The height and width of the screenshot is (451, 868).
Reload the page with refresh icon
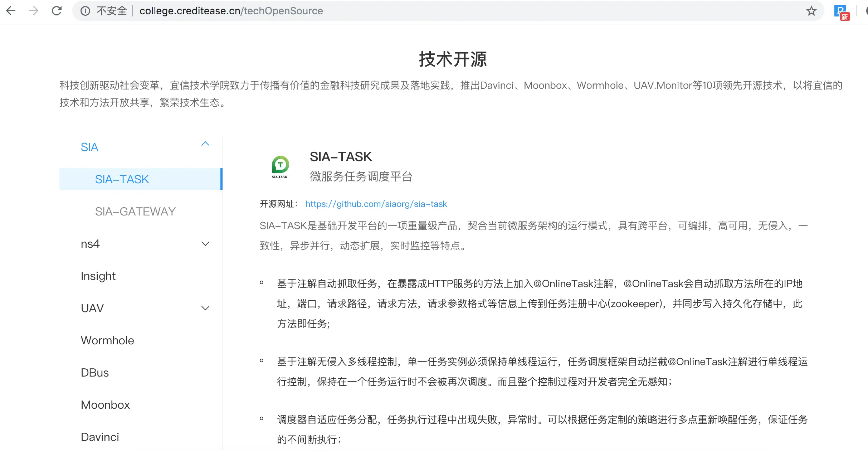click(x=57, y=11)
